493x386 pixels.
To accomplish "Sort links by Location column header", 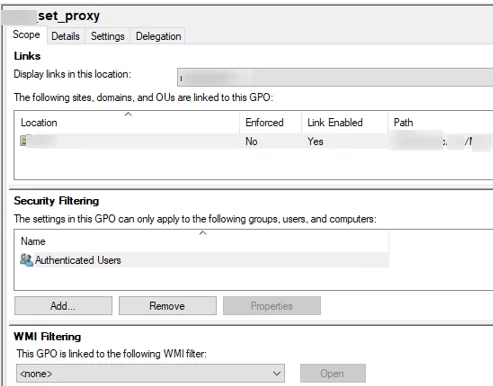I will [x=127, y=123].
